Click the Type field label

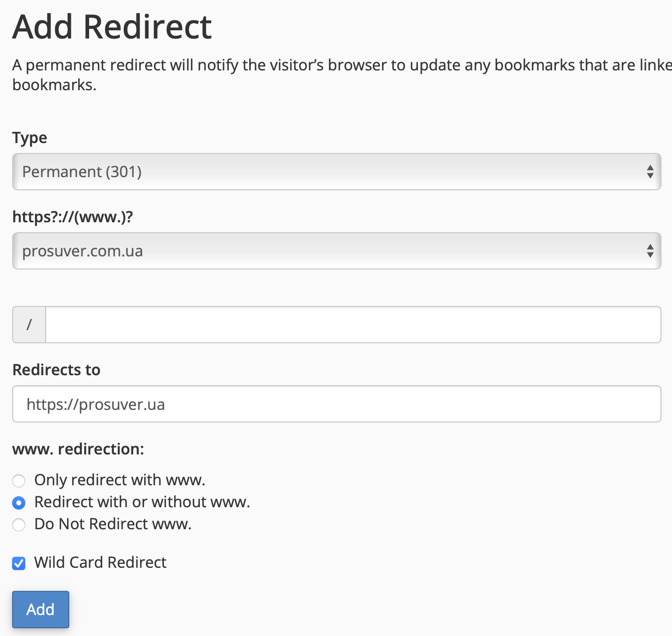29,138
